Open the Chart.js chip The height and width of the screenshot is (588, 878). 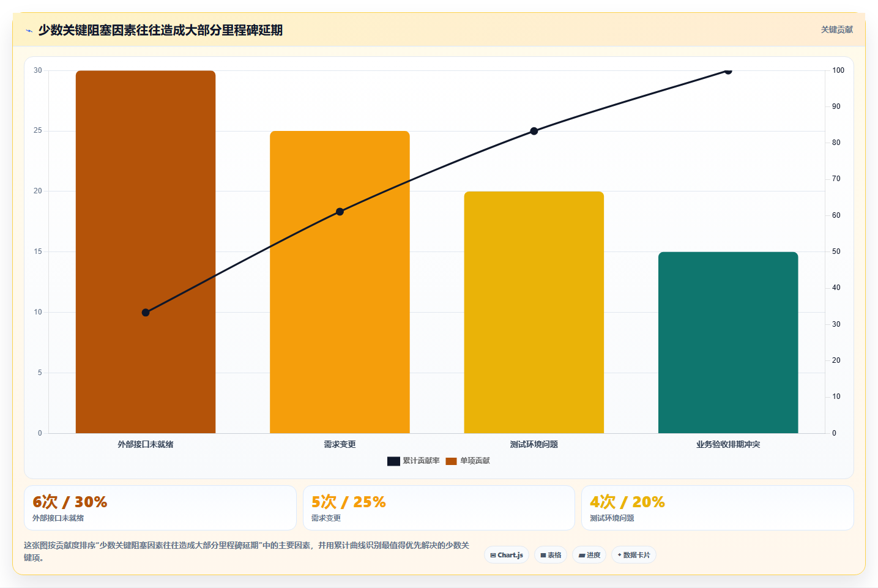[507, 555]
